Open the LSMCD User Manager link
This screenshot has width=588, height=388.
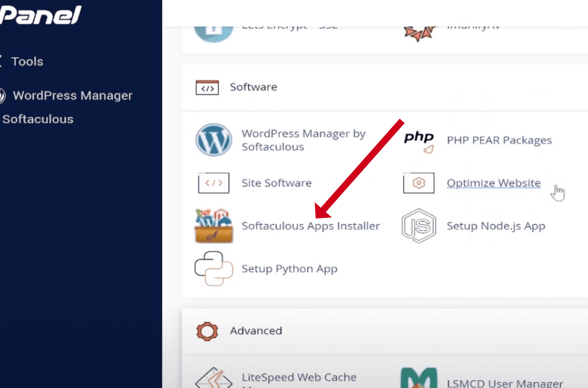pyautogui.click(x=505, y=383)
